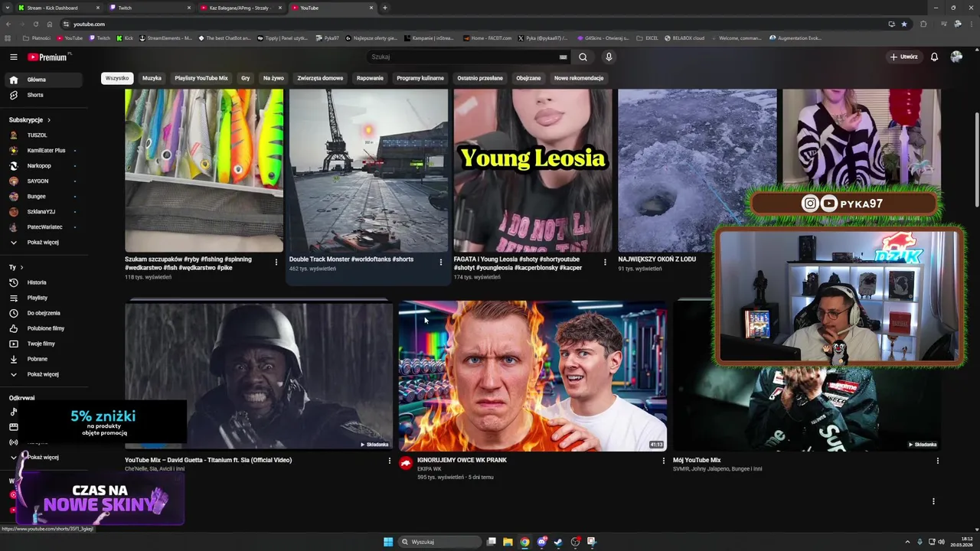Open Playlisty in the sidebar
980x551 pixels.
(x=43, y=298)
